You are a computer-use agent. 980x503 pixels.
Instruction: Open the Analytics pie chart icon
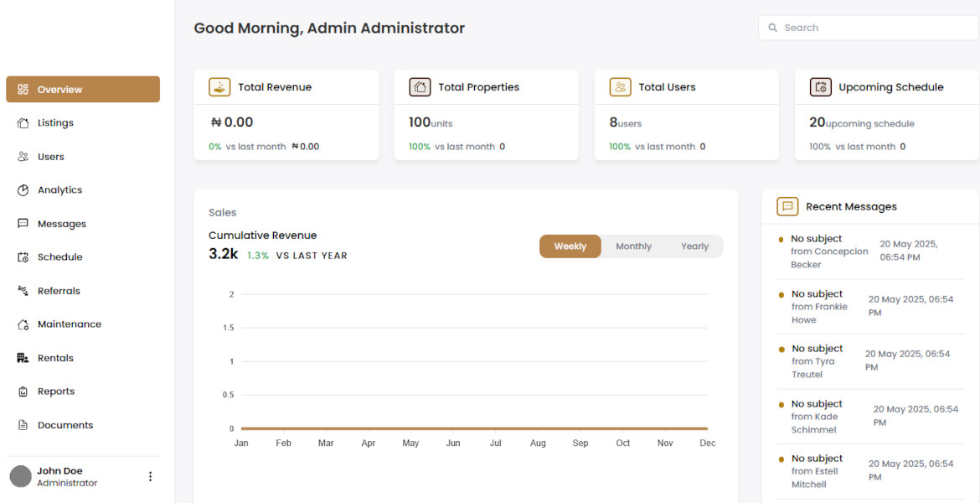click(x=23, y=190)
